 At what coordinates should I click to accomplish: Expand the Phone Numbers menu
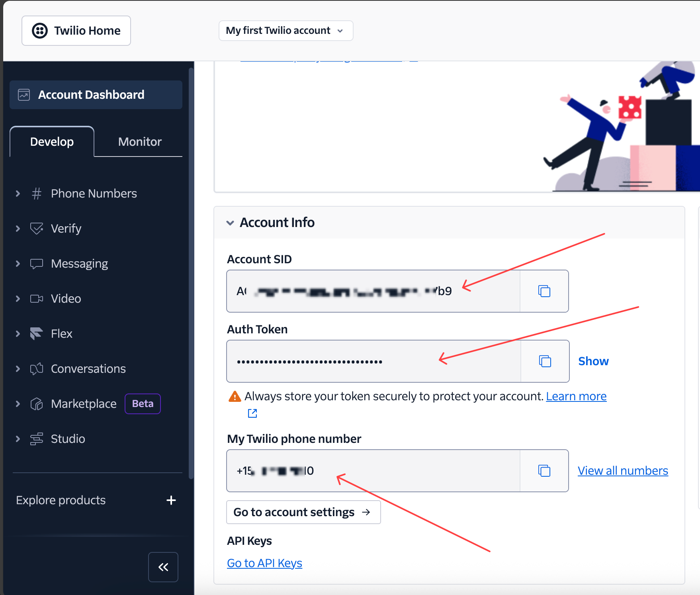point(18,194)
